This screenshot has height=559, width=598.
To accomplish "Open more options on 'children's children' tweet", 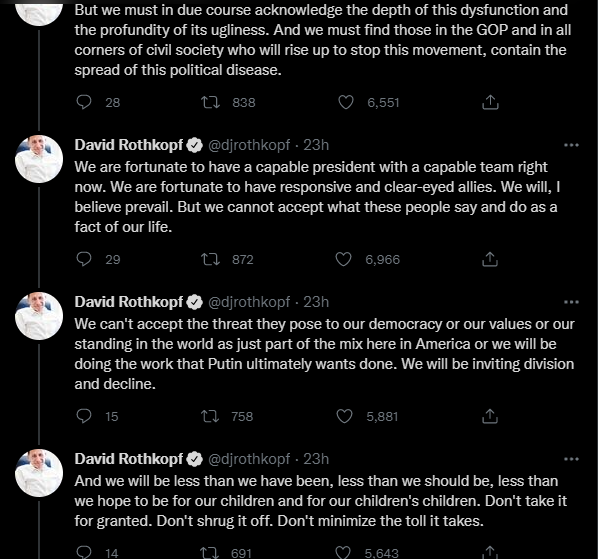I will click(571, 459).
